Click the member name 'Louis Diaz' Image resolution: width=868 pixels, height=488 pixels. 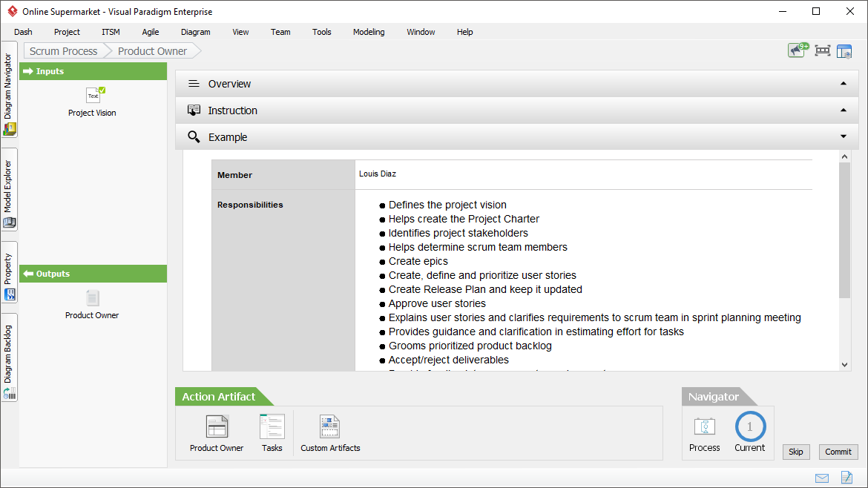pos(378,174)
